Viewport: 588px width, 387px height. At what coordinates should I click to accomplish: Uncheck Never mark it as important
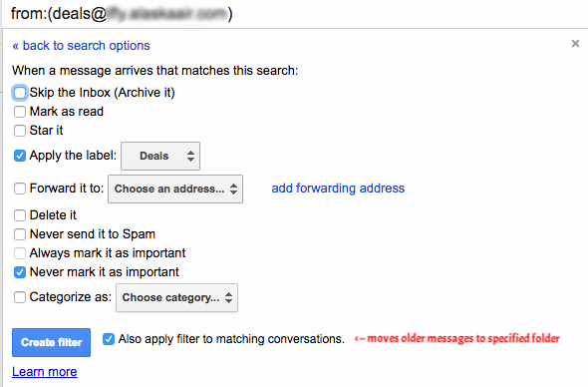tap(20, 272)
